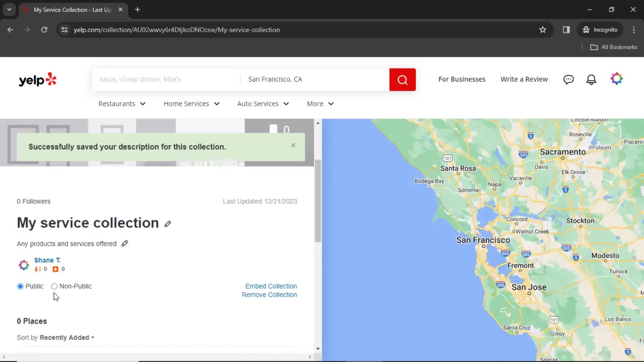644x362 pixels.
Task: Click scroll up arrow of collection panel
Action: pos(318,123)
